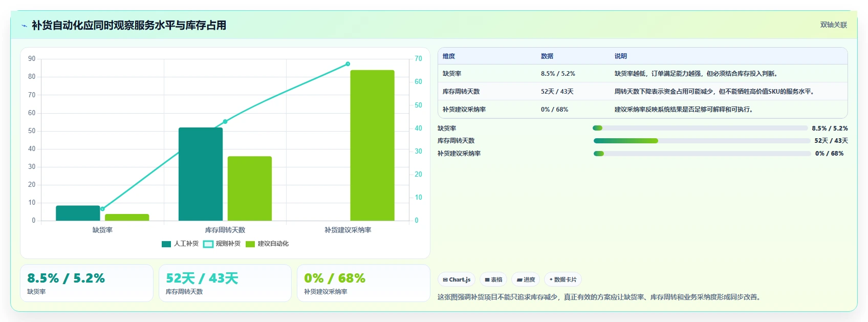The image size is (868, 322).
Task: Click line point above 库存周转天数 bars
Action: point(225,121)
